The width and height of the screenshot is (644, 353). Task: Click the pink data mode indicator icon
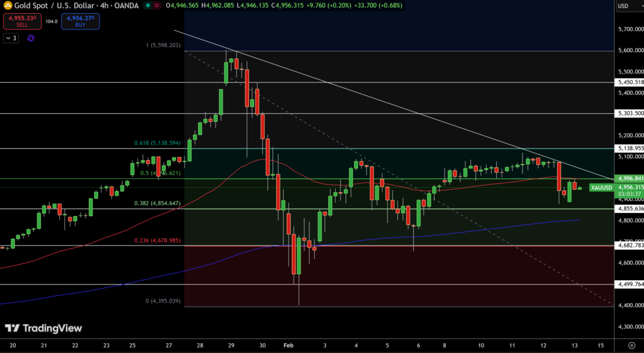click(x=157, y=5)
